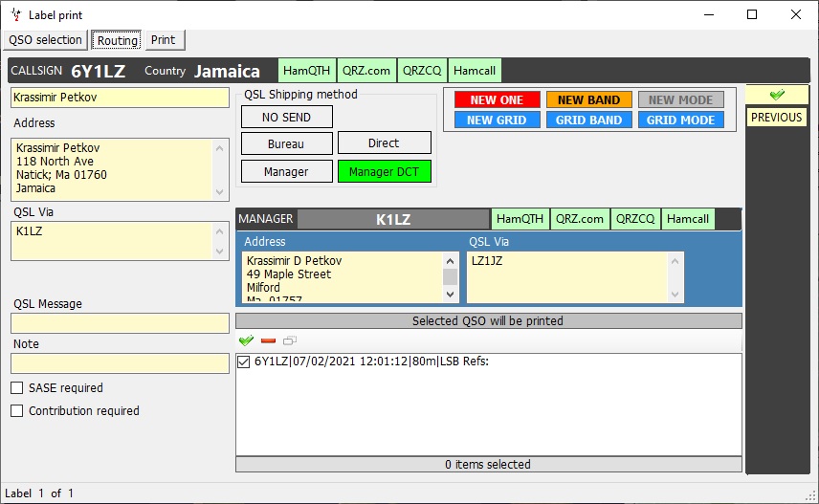Select the Manager DCT shipping method
Screen dimensions: 819x504
point(384,172)
